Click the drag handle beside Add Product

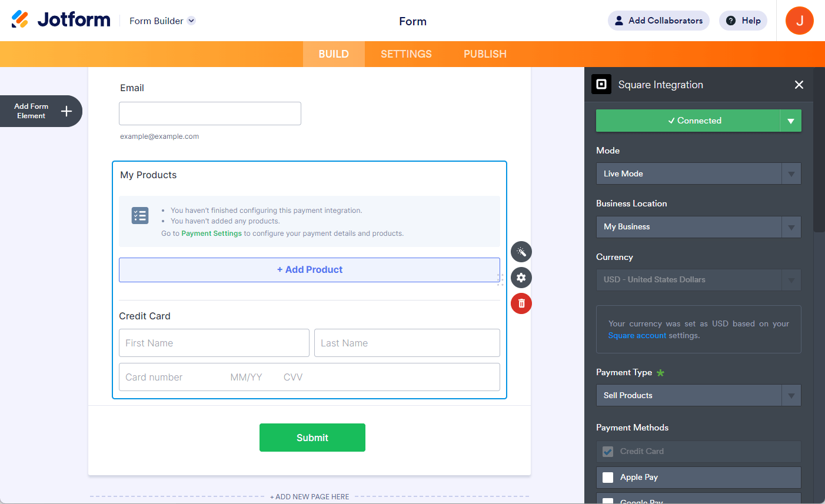[500, 280]
